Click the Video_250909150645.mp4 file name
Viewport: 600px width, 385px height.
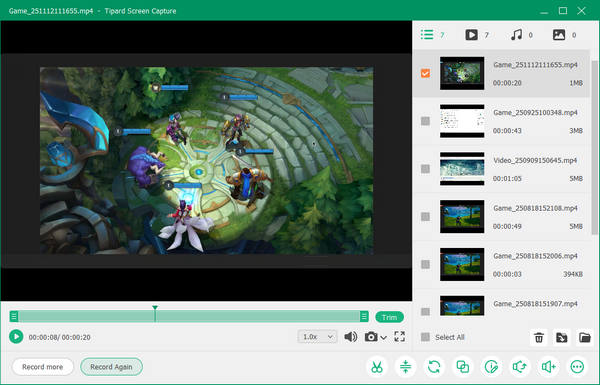click(535, 160)
